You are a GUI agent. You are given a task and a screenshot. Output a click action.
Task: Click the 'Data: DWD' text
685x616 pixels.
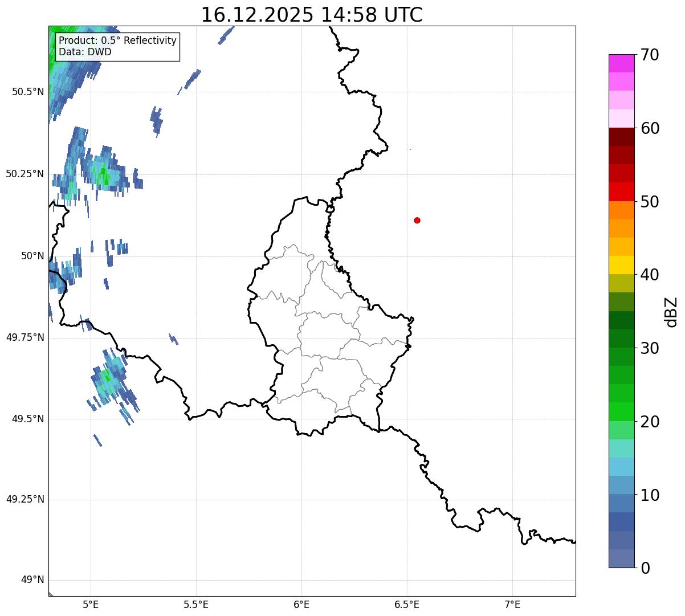(x=85, y=52)
